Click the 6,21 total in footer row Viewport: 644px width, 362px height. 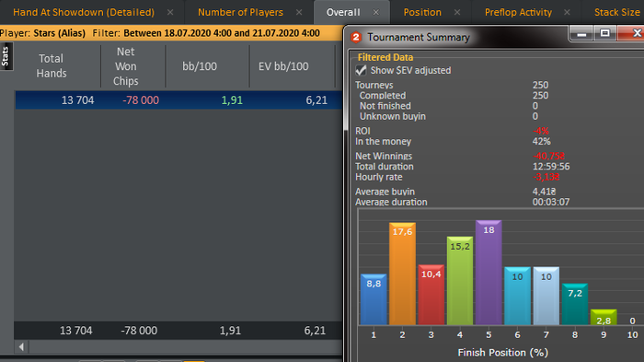315,331
